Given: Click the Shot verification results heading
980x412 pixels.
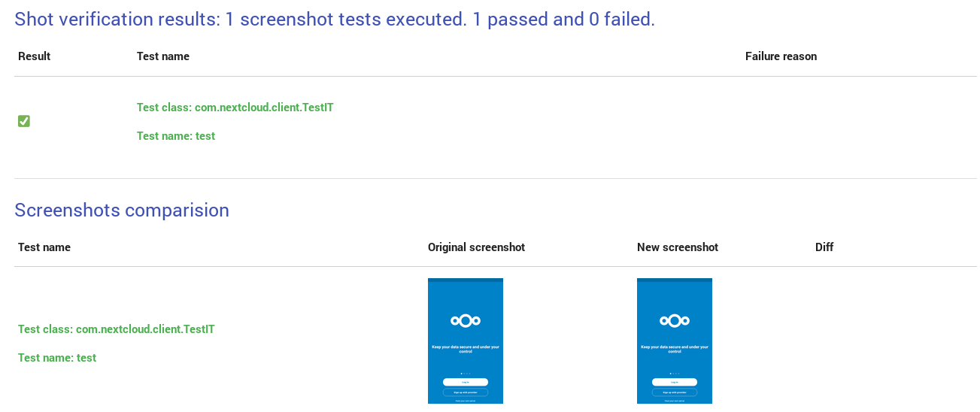Looking at the screenshot, I should pos(335,20).
